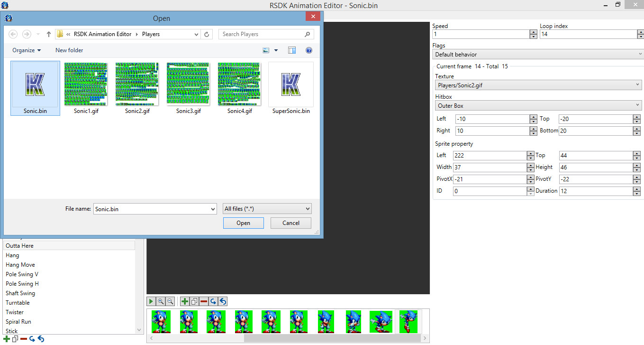Zoom in on the frame preview
Screen dimensions: 644x345
pyautogui.click(x=161, y=301)
